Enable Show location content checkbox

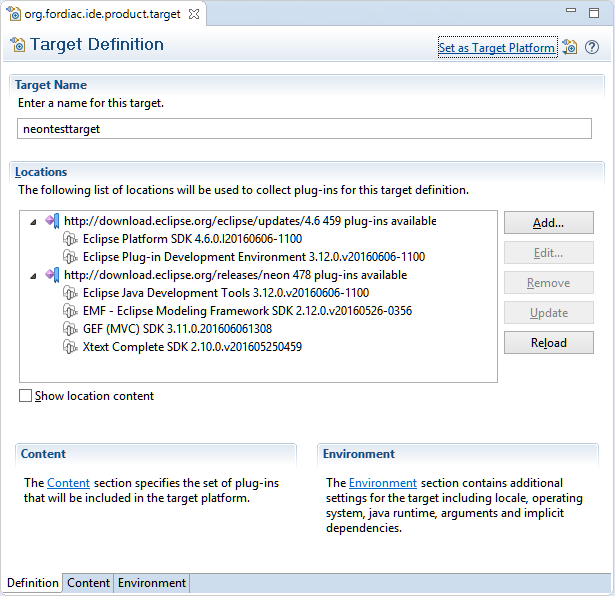(x=25, y=396)
